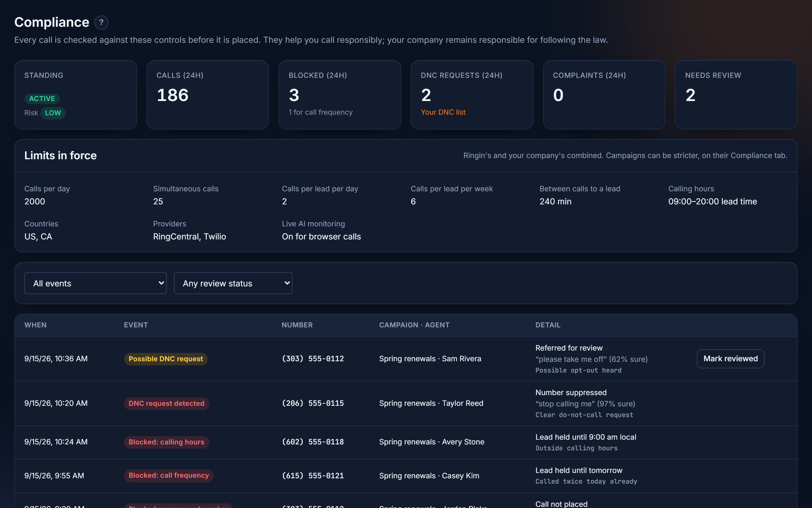Click the 09:00–20:00 lead time value
Image resolution: width=812 pixels, height=508 pixels.
point(713,202)
